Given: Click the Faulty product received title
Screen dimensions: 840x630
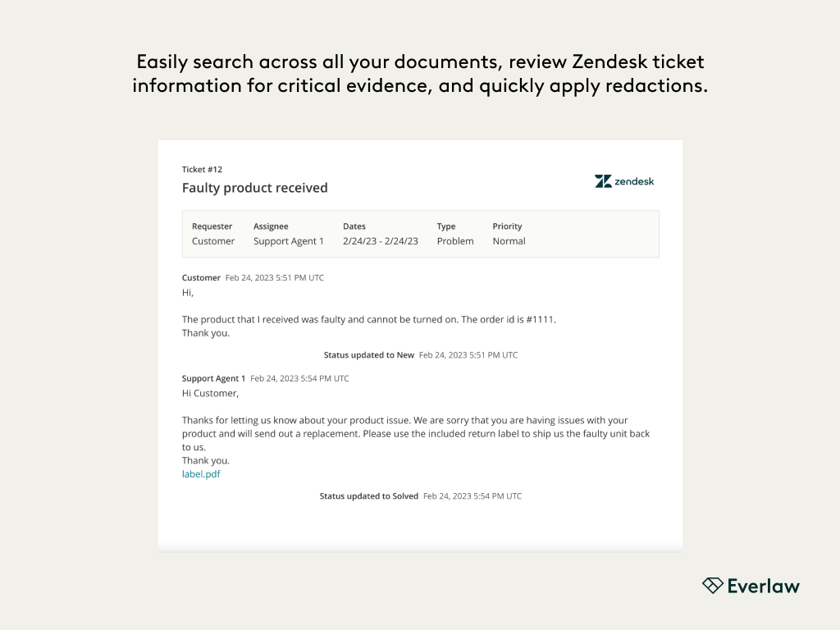Looking at the screenshot, I should click(254, 188).
